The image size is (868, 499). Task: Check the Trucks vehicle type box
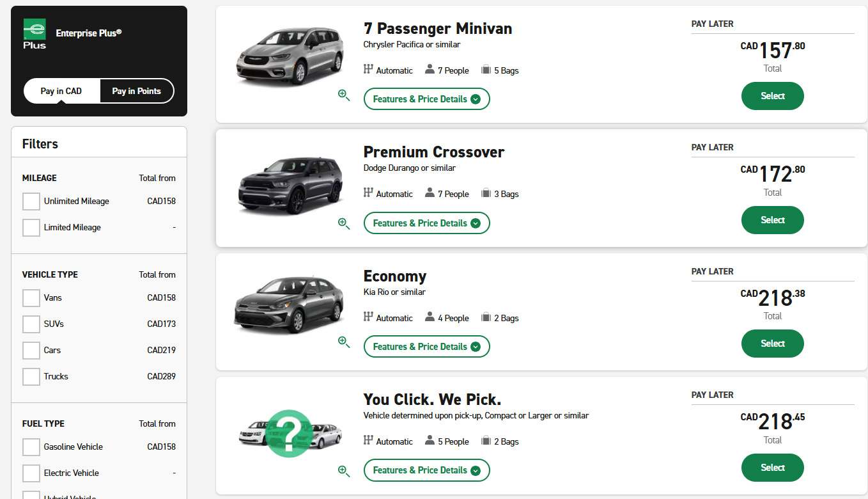click(x=31, y=377)
